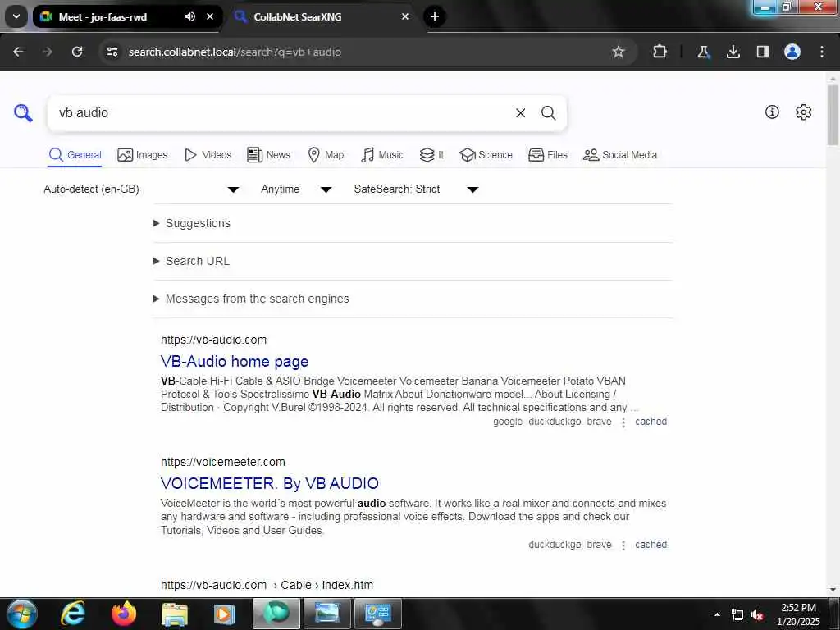Select the Images search category
Screen dimensions: 840x630
(143, 155)
